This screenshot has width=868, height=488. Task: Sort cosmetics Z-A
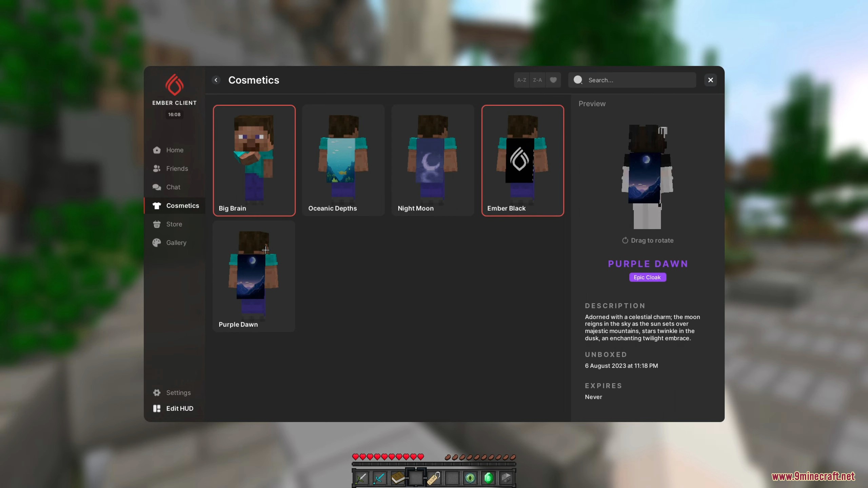(537, 80)
